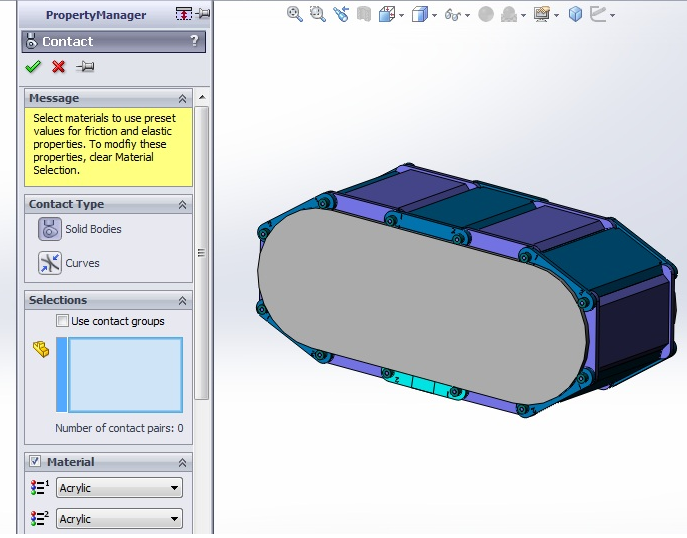Cancel the Contact dialog with red X

coord(58,67)
